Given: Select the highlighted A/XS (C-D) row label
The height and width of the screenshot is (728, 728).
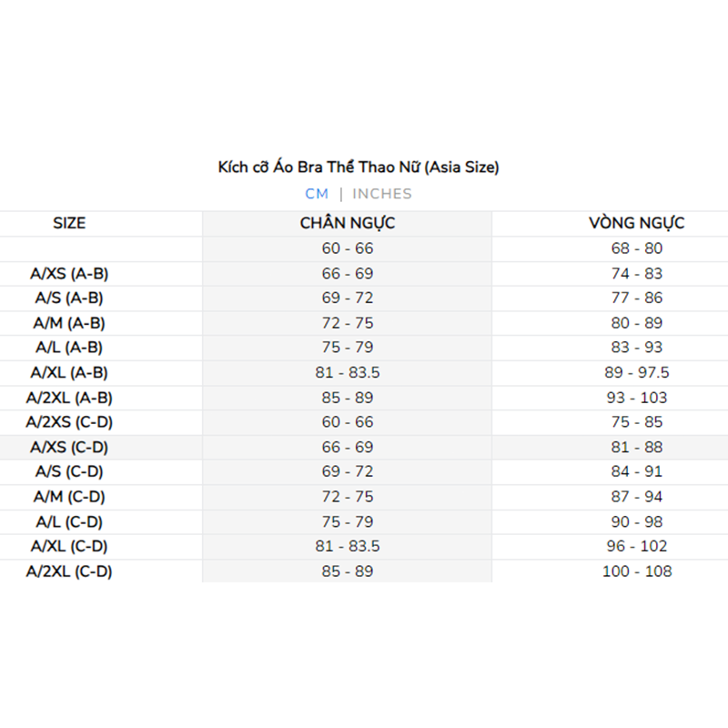Looking at the screenshot, I should pos(69,447).
